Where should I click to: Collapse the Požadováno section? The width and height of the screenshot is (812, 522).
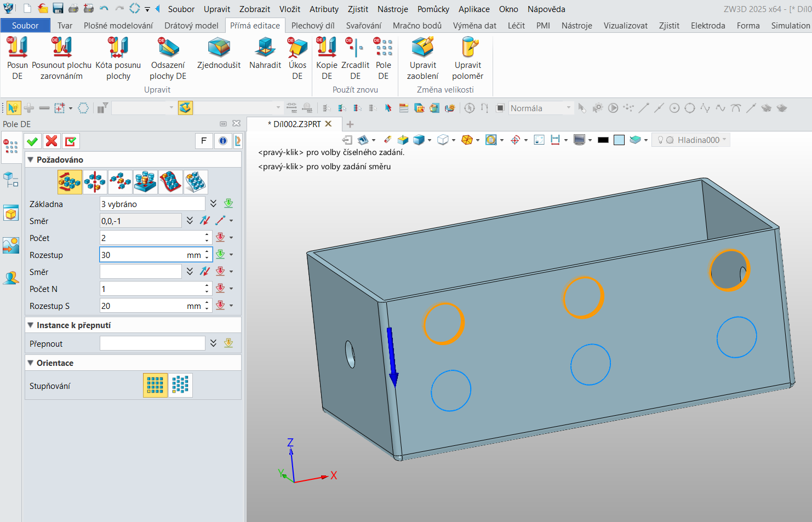pos(31,160)
